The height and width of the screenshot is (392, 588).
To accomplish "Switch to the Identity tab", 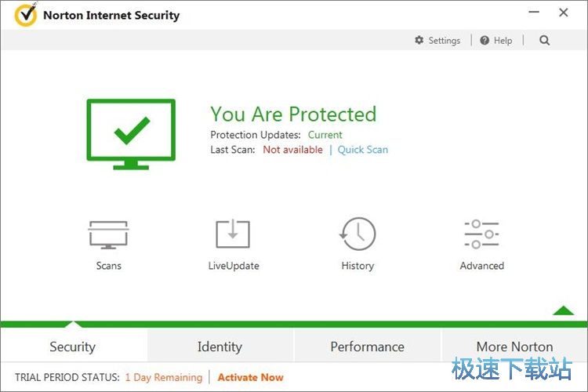I will click(220, 347).
